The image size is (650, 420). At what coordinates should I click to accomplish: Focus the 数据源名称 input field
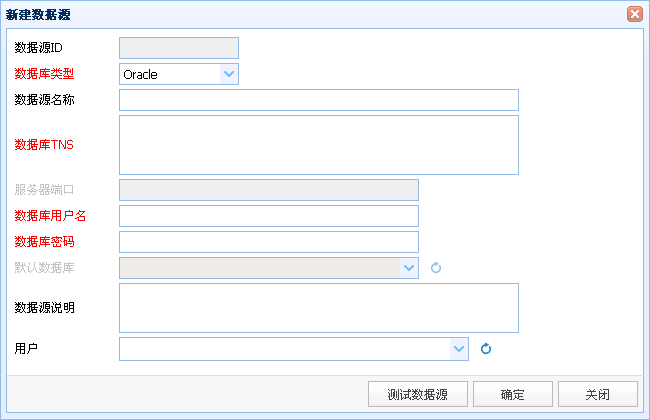[x=319, y=100]
